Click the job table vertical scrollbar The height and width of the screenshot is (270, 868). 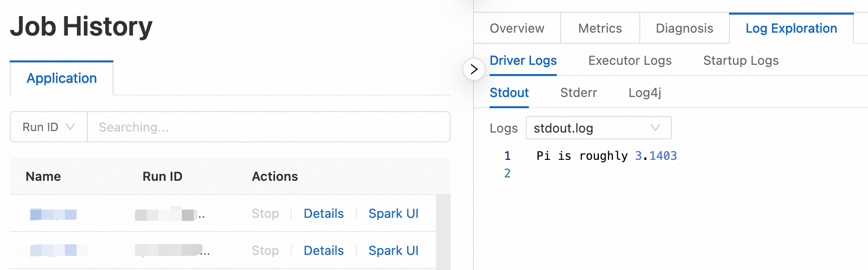[x=443, y=232]
